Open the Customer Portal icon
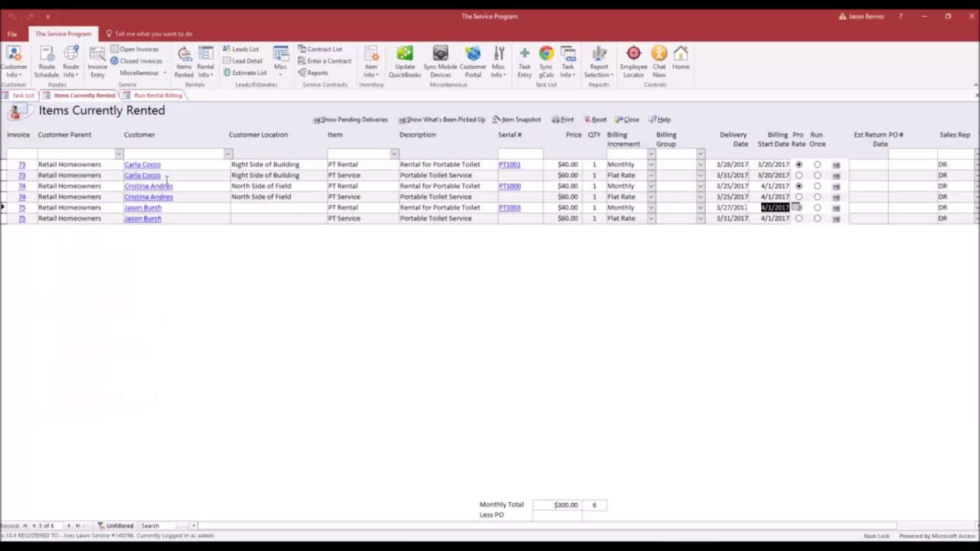Screen dimensions: 980x551 [473, 61]
